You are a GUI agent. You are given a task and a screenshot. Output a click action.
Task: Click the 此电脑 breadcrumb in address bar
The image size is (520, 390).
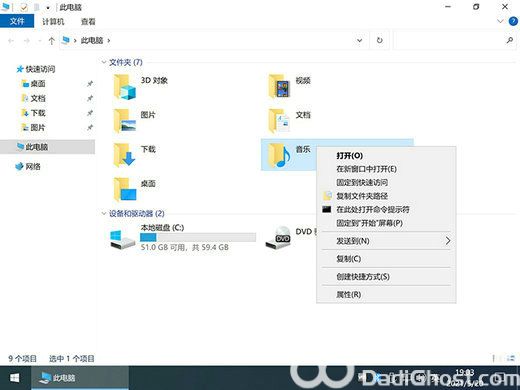pos(92,41)
